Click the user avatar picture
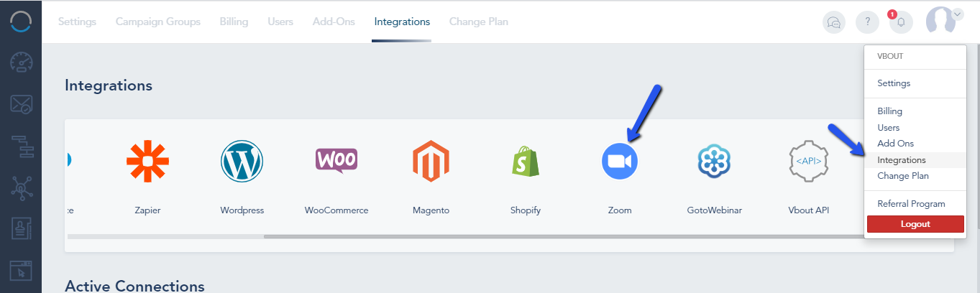Viewport: 980px width, 293px height. click(x=940, y=21)
